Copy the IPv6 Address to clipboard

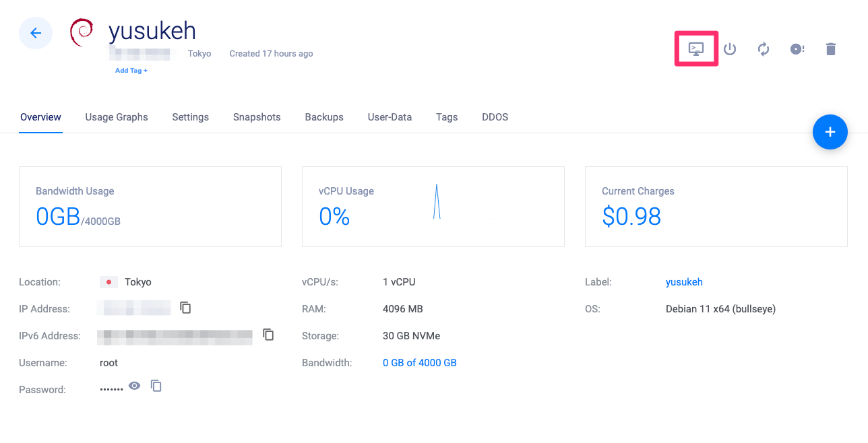pos(268,335)
